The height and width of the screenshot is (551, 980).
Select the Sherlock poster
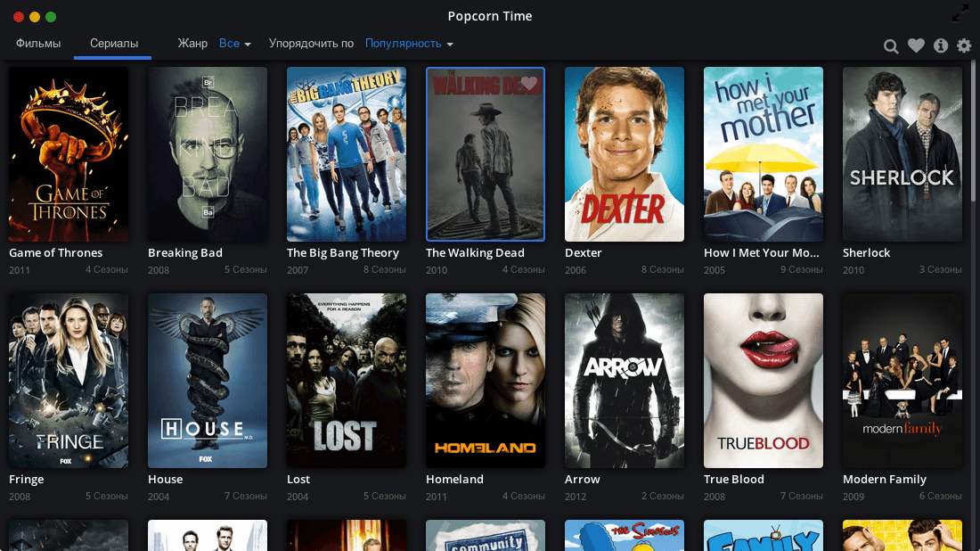tap(902, 154)
